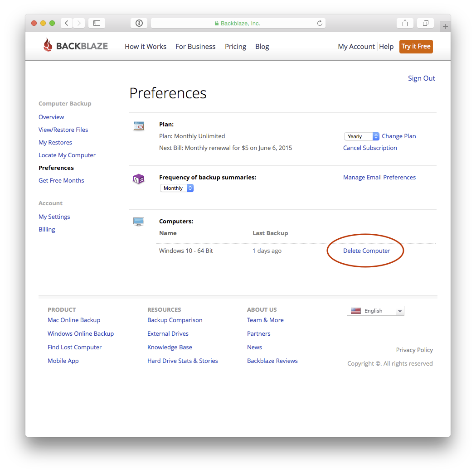The width and height of the screenshot is (476, 473).
Task: Click the Safari address bar field
Action: (x=238, y=23)
